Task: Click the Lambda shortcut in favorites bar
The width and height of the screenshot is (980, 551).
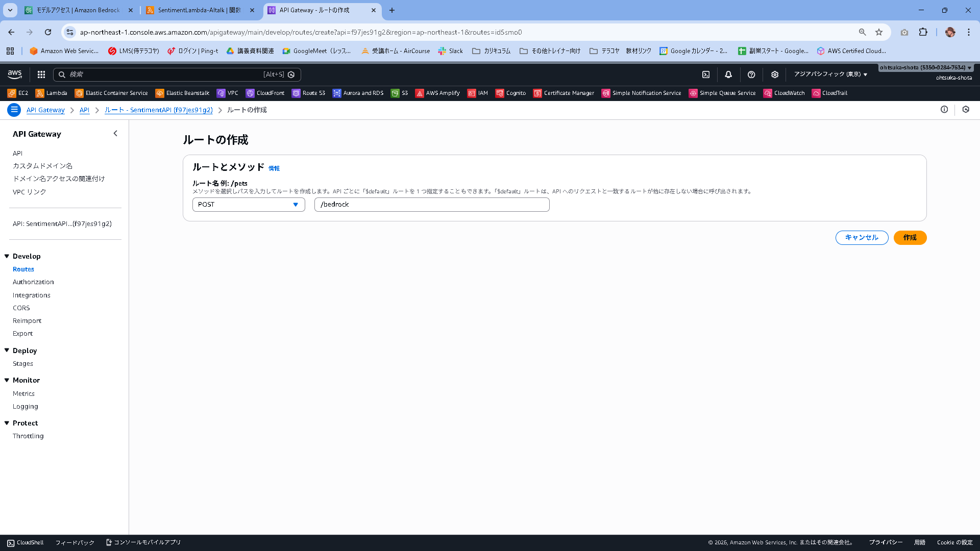Action: tap(52, 93)
